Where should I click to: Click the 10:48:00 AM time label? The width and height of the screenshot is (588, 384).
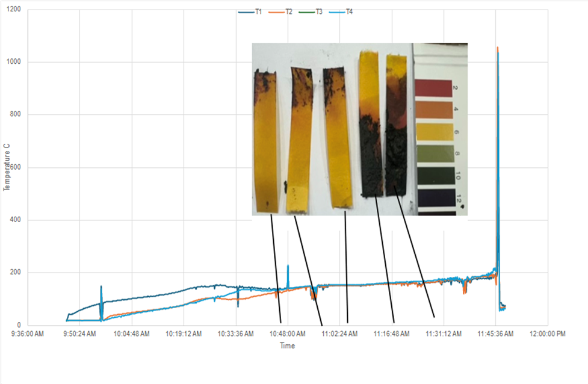[288, 334]
